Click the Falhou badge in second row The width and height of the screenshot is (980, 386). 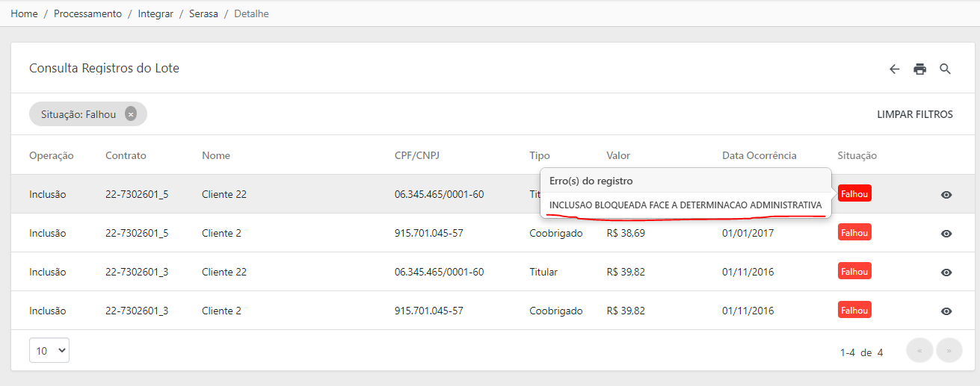click(854, 232)
